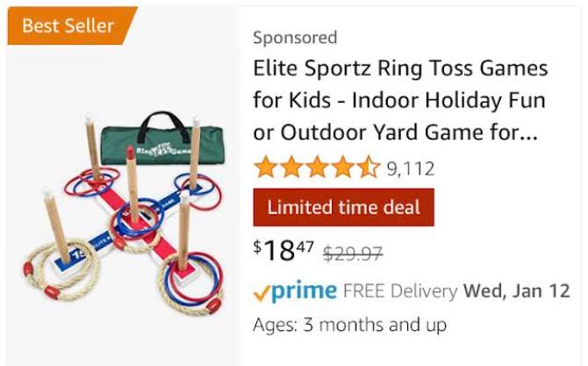Click the red Limited time deal badge
This screenshot has height=366, width=588.
pos(343,208)
